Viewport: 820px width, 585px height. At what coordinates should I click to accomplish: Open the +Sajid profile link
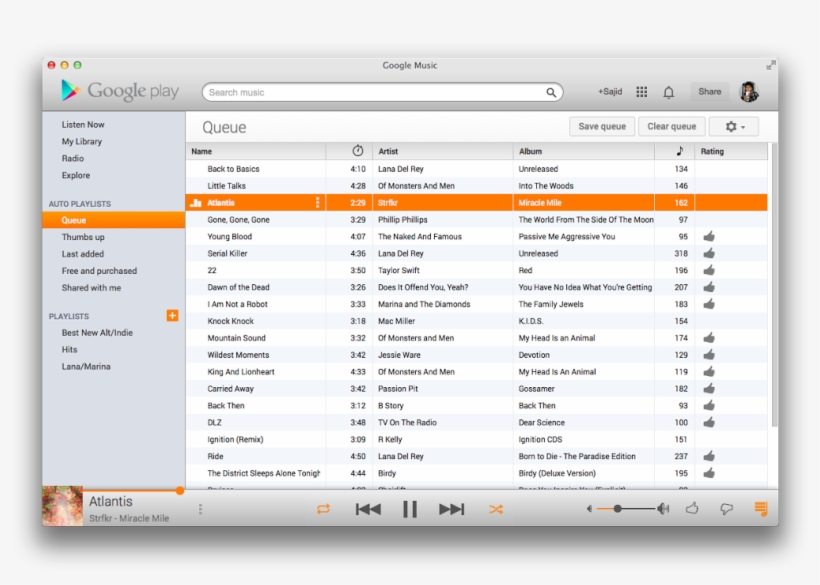coord(610,91)
